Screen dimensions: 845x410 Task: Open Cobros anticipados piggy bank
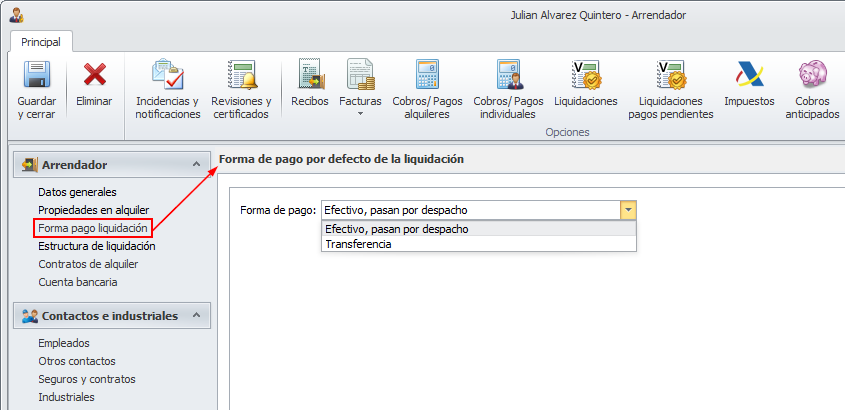pos(812,74)
